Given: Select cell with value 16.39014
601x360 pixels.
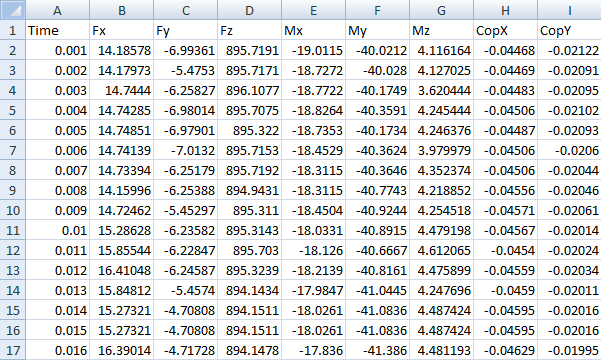Looking at the screenshot, I should click(122, 350).
